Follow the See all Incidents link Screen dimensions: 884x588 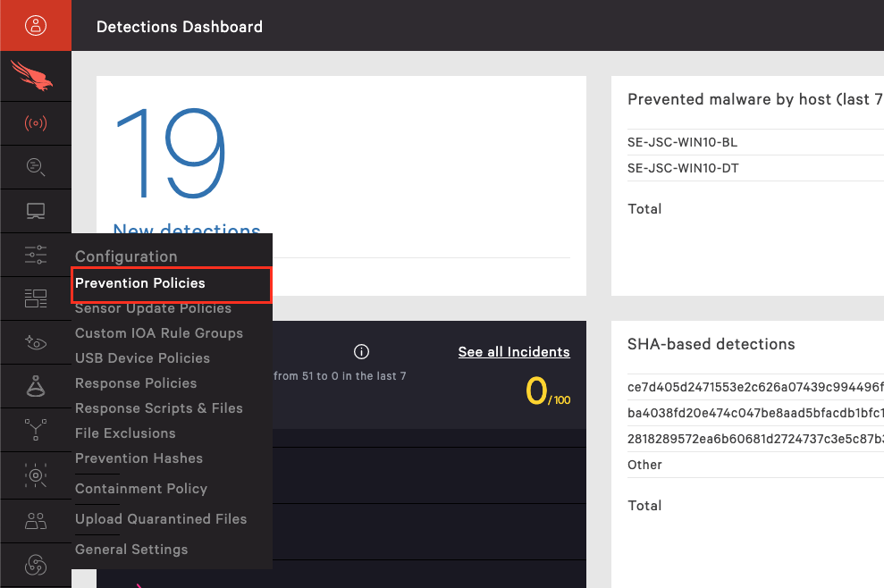click(514, 352)
